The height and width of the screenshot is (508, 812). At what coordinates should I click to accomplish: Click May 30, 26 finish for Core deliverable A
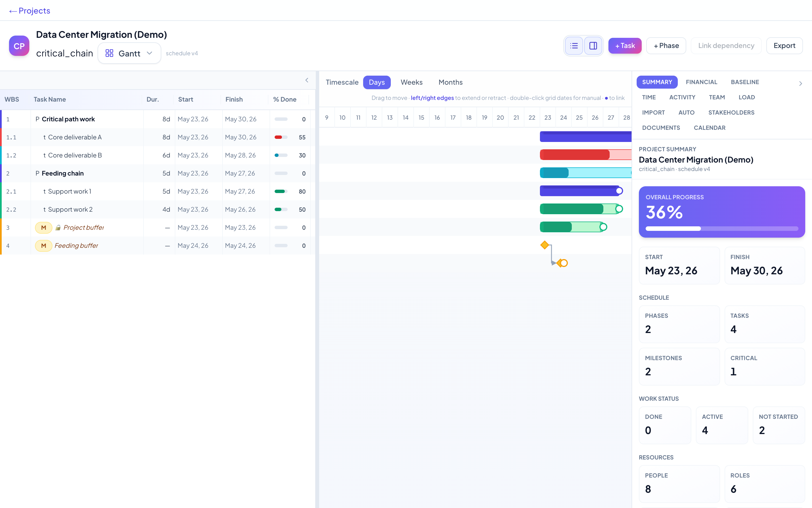(240, 137)
